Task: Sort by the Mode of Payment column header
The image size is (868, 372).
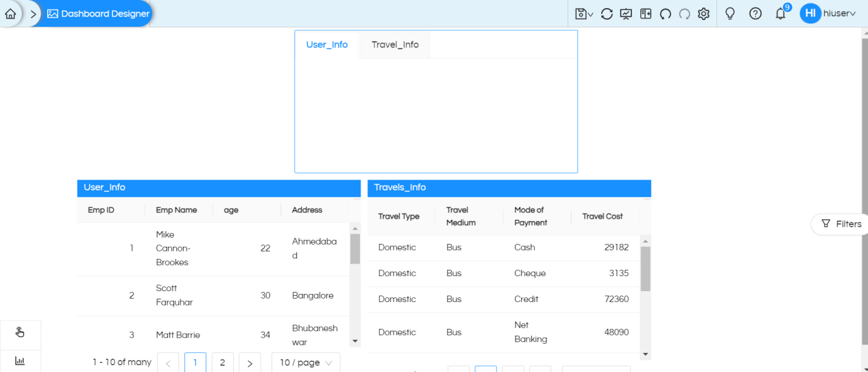Action: [537, 216]
